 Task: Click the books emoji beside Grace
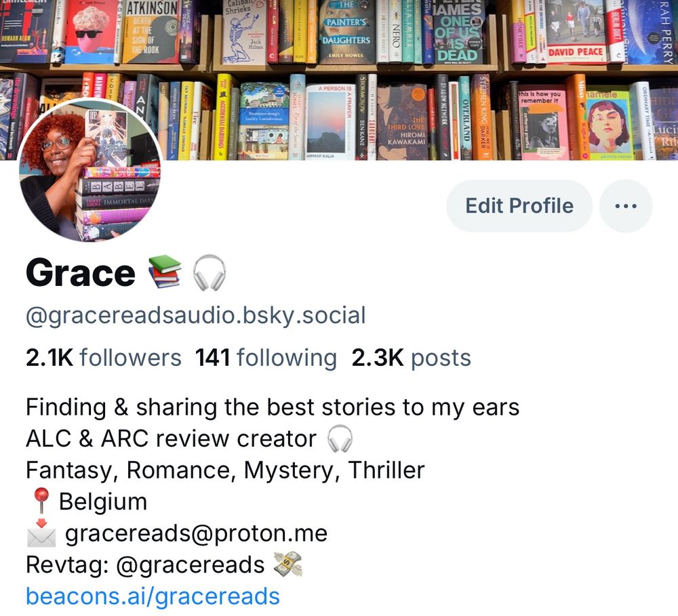164,272
